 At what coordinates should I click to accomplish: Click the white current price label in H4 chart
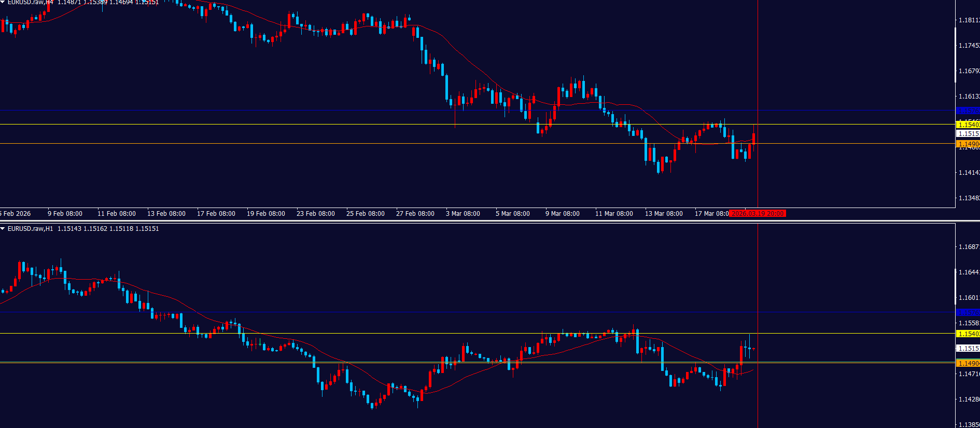[968, 134]
